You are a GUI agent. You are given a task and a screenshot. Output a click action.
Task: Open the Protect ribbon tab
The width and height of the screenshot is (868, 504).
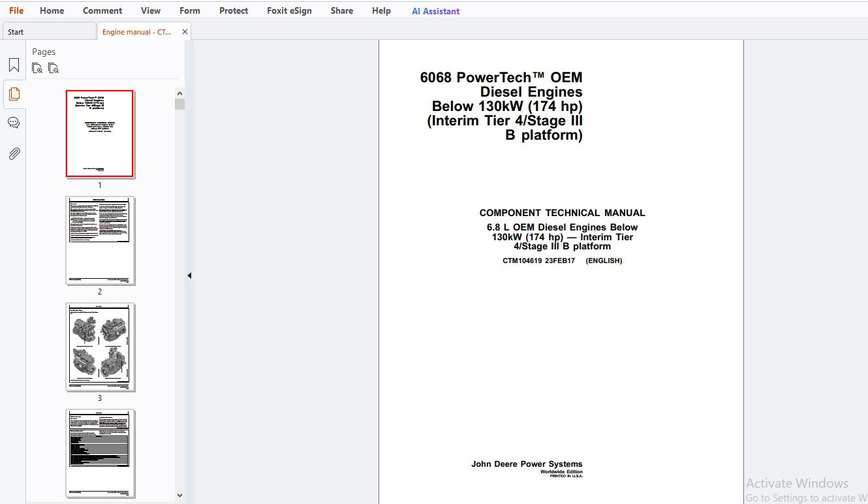(234, 10)
